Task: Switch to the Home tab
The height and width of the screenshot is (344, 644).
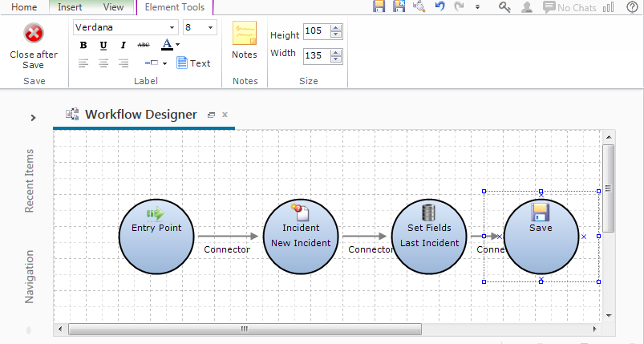Action: pos(24,7)
